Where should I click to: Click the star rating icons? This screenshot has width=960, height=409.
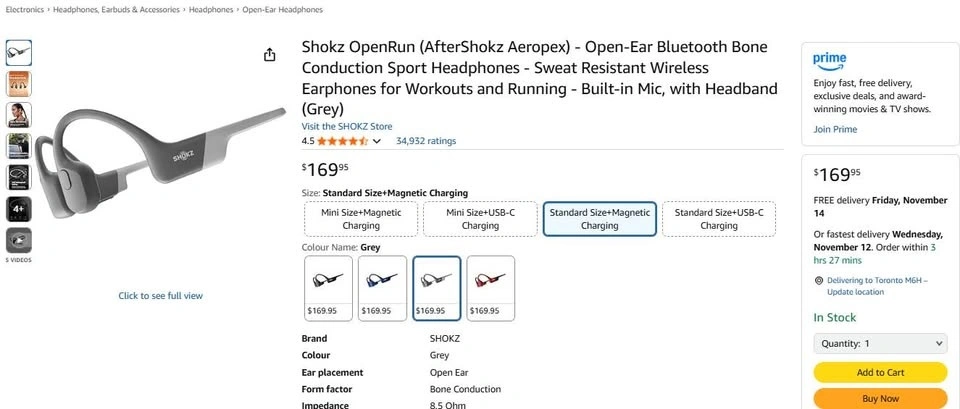point(342,141)
